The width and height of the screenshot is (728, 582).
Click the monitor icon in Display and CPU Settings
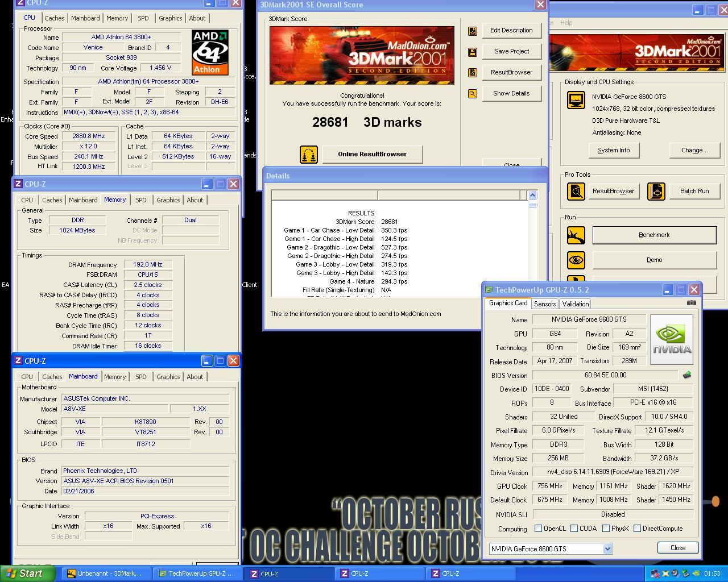click(576, 101)
